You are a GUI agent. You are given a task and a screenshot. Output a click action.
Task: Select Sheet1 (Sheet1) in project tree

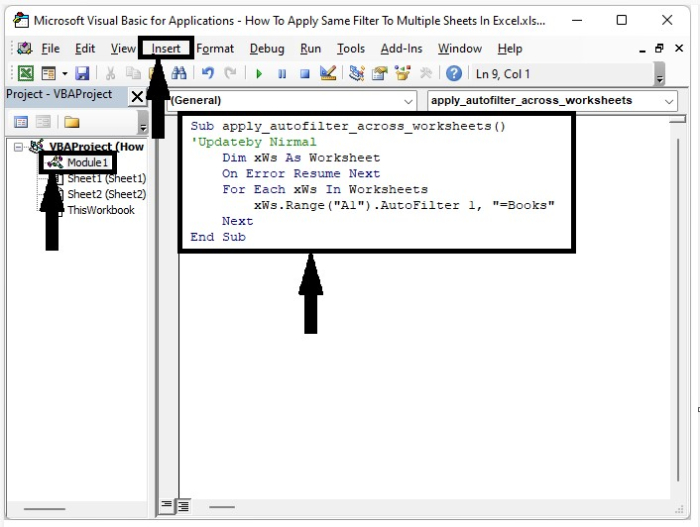pos(107,178)
